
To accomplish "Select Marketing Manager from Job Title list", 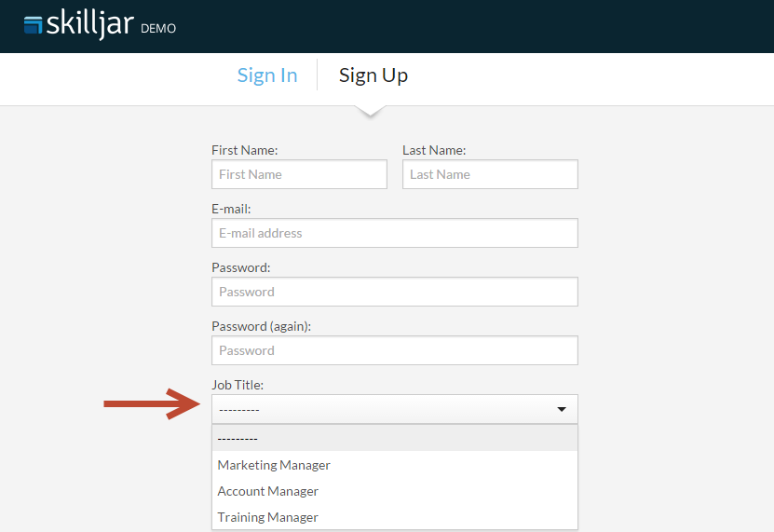I will tap(274, 465).
